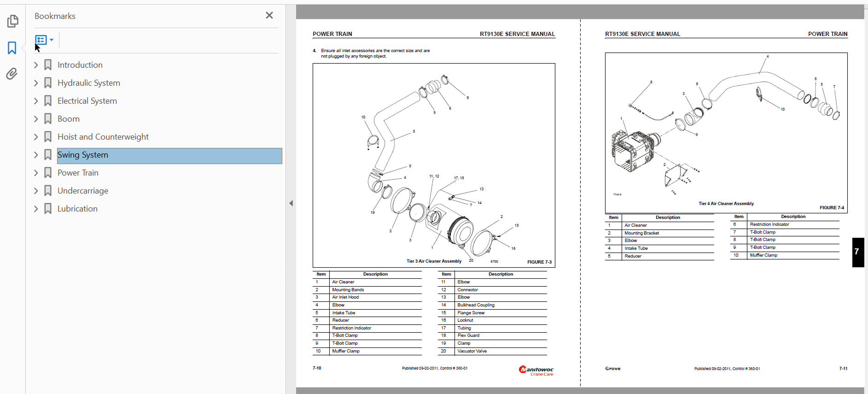Click page number 7-10 in the footer

(317, 368)
